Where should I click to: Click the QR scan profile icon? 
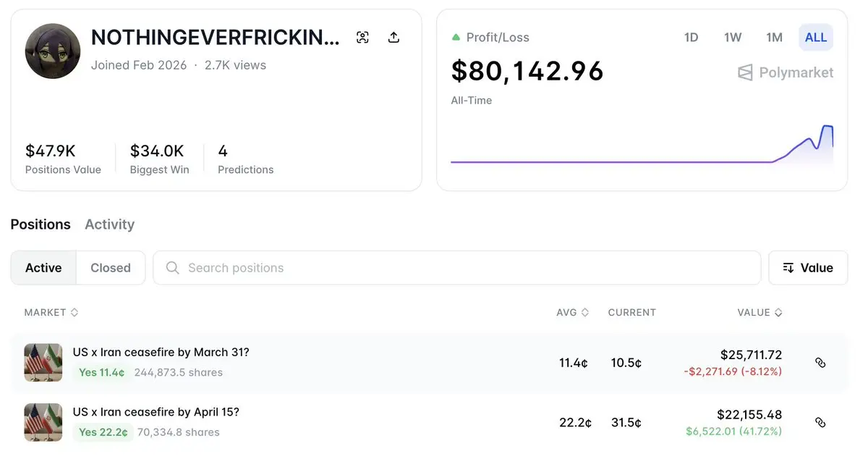(x=362, y=38)
